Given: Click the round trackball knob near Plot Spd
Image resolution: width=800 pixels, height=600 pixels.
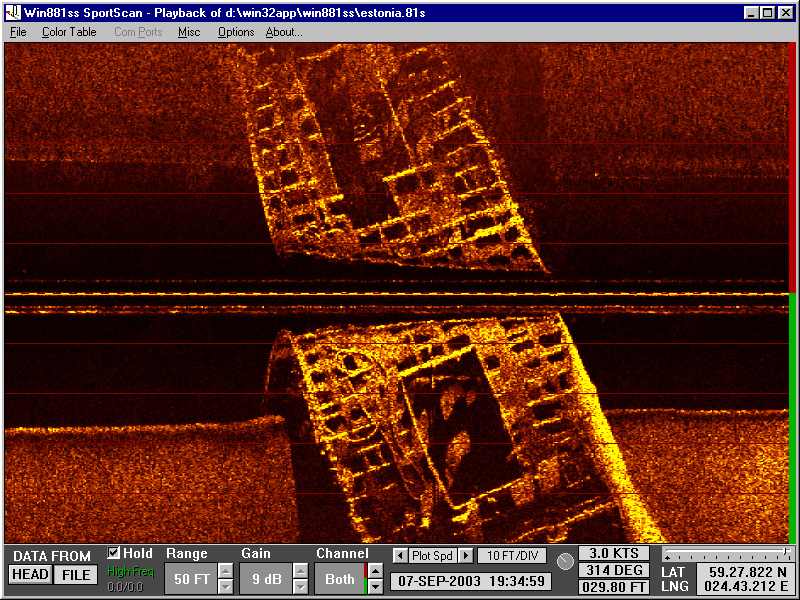Looking at the screenshot, I should pyautogui.click(x=565, y=562).
